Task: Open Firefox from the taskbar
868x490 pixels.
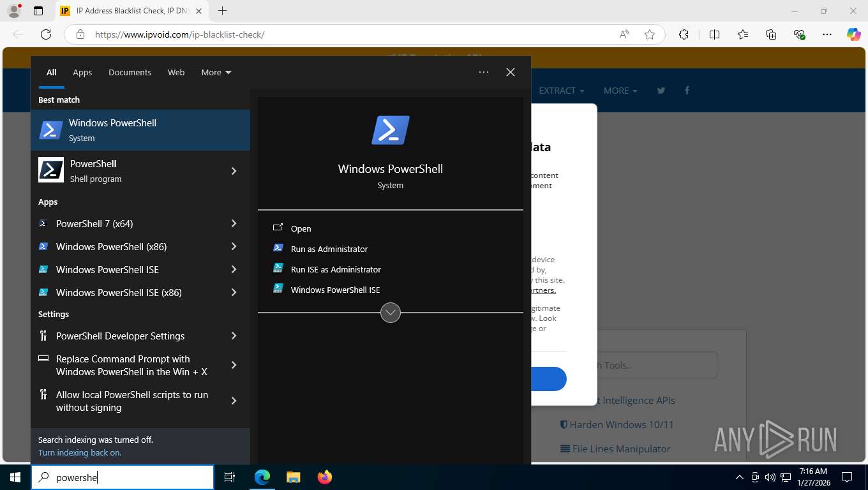Action: 325,477
